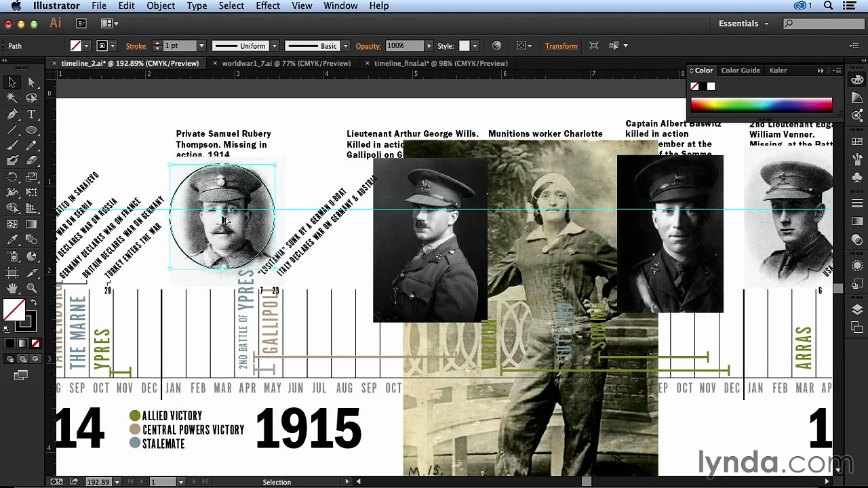Switch to worldwar1_7.ai document tab
This screenshot has width=868, height=488.
click(286, 63)
